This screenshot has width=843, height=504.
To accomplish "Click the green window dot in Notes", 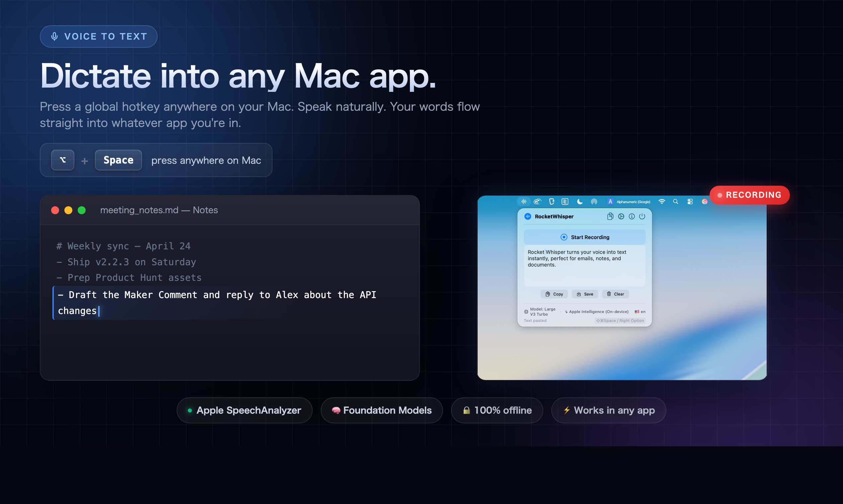I will coord(82,210).
